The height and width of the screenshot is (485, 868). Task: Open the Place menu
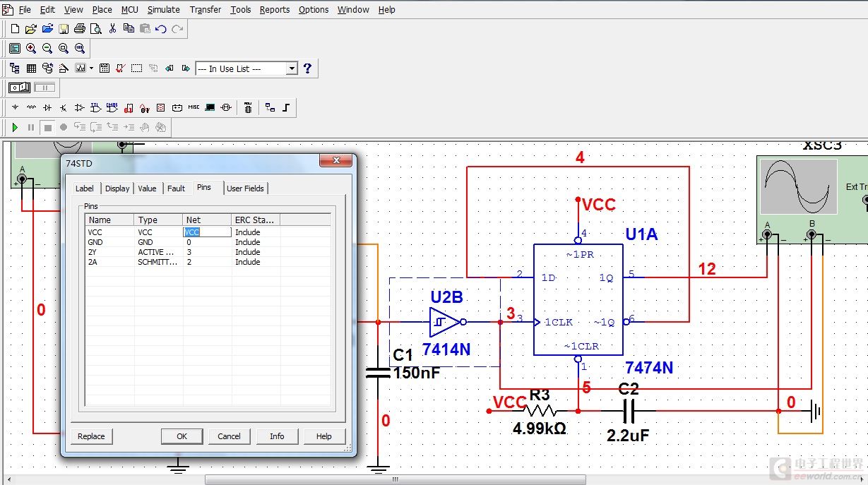pyautogui.click(x=102, y=10)
